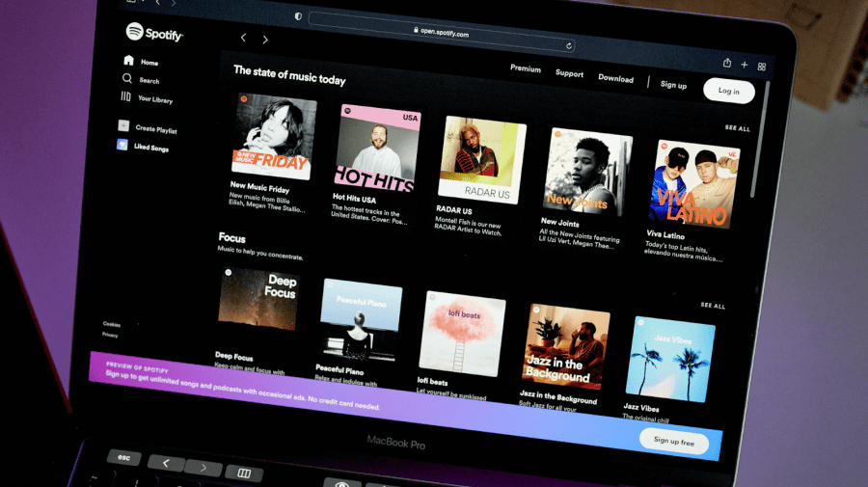Open the Jazz Vibes playlist cover

(670, 360)
